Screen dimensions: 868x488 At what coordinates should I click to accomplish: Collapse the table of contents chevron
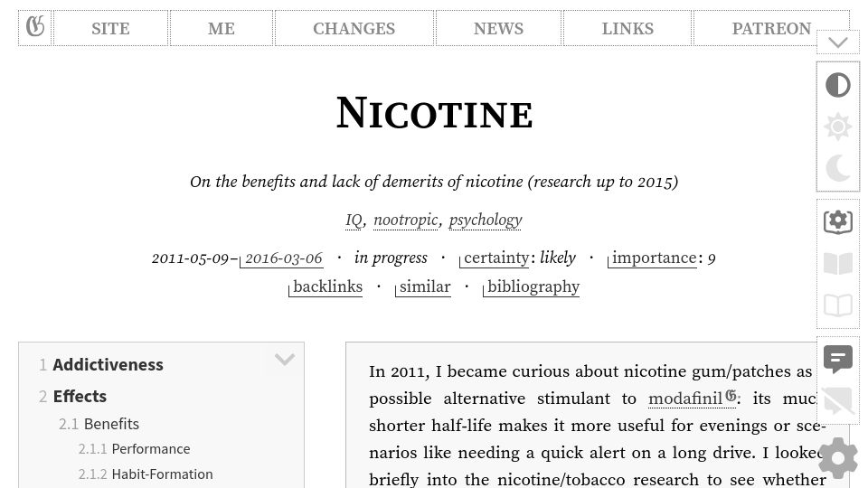tap(285, 360)
